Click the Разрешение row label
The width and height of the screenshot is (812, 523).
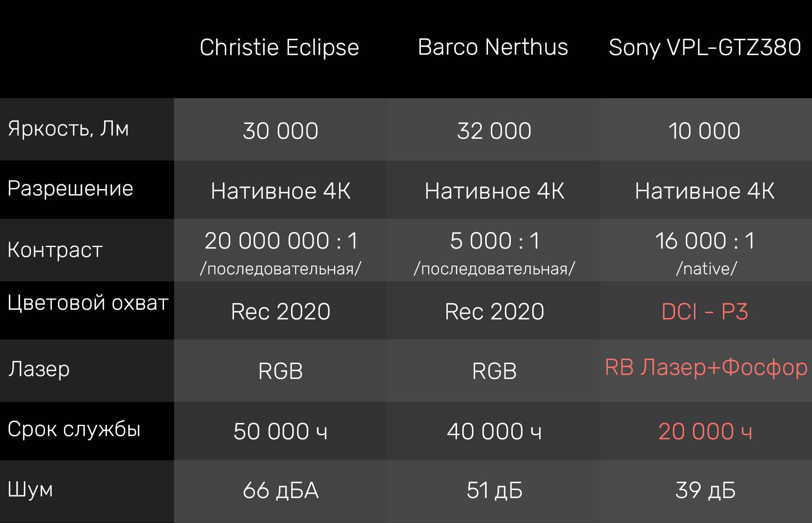70,188
